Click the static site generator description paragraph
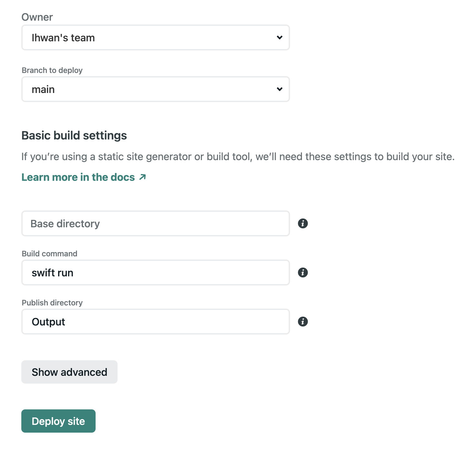Image resolution: width=476 pixels, height=452 pixels. [238, 157]
